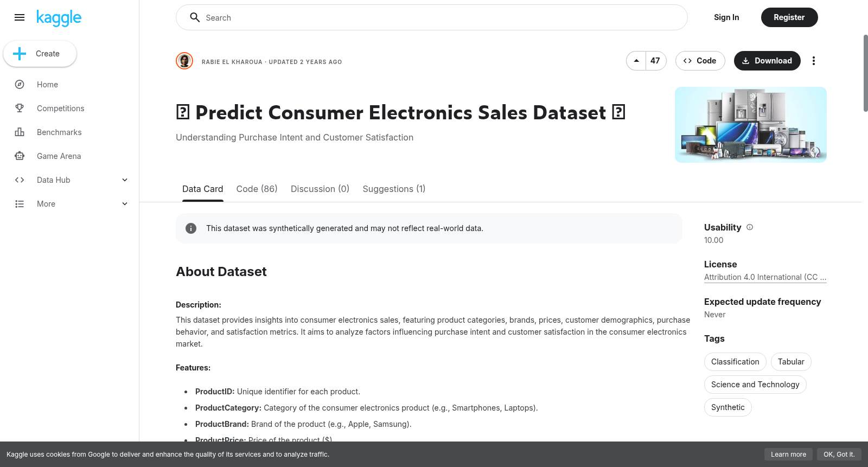Open the three-dot more options menu

click(813, 61)
